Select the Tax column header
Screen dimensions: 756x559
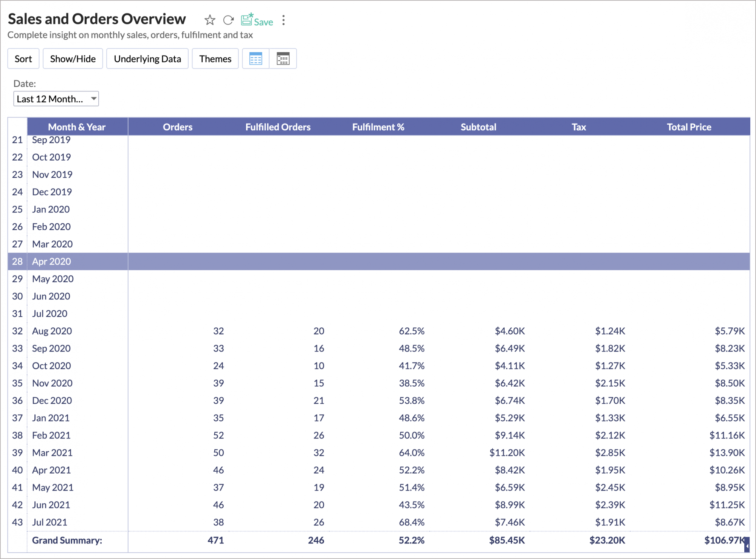point(579,127)
